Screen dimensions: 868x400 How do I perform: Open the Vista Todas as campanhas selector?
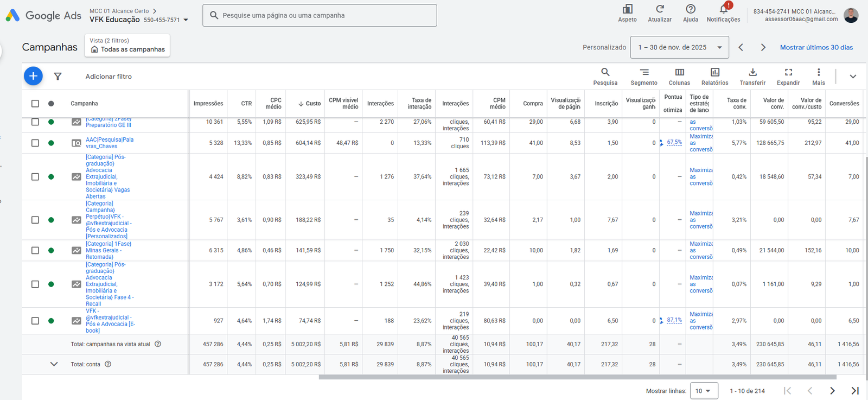[x=127, y=46]
